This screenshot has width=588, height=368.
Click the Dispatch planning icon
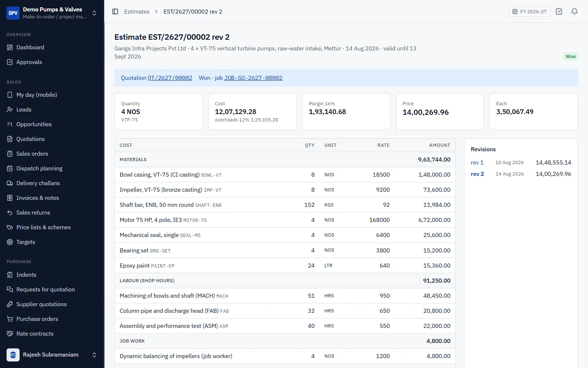(10, 169)
